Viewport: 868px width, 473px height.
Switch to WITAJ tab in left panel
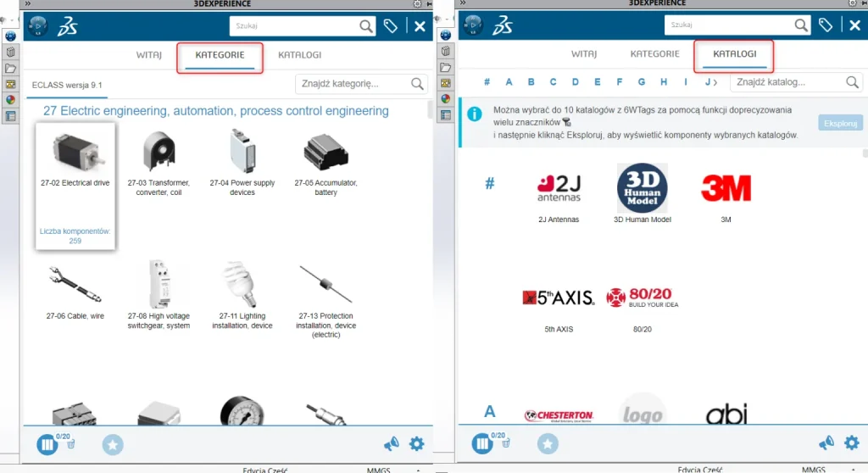click(149, 55)
